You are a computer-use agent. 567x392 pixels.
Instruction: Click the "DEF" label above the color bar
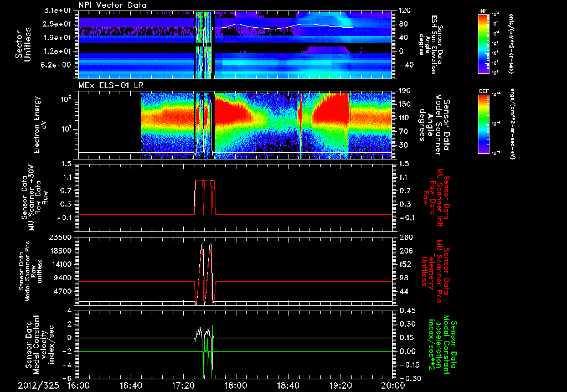tap(483, 91)
